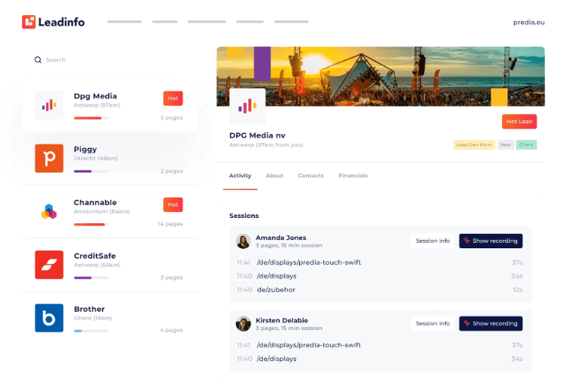Open the Financials tab
561x392 pixels.
[x=353, y=176]
